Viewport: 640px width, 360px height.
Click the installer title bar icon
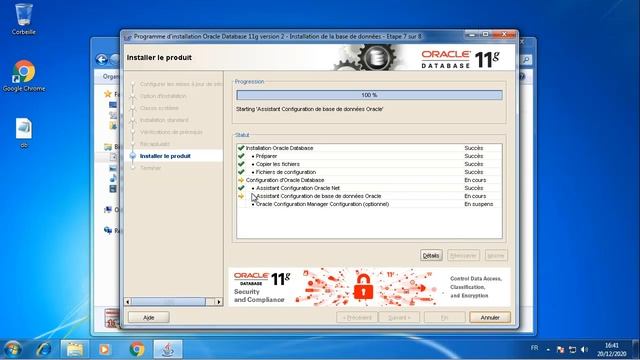click(128, 37)
